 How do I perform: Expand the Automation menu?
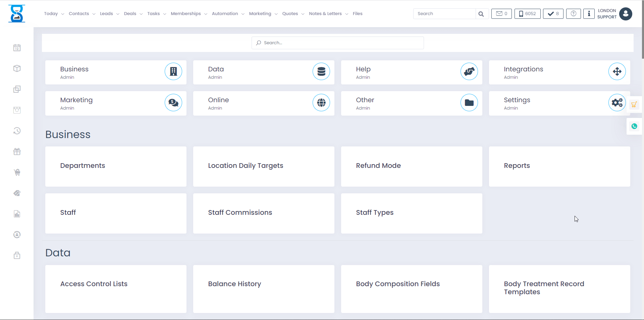[225, 14]
